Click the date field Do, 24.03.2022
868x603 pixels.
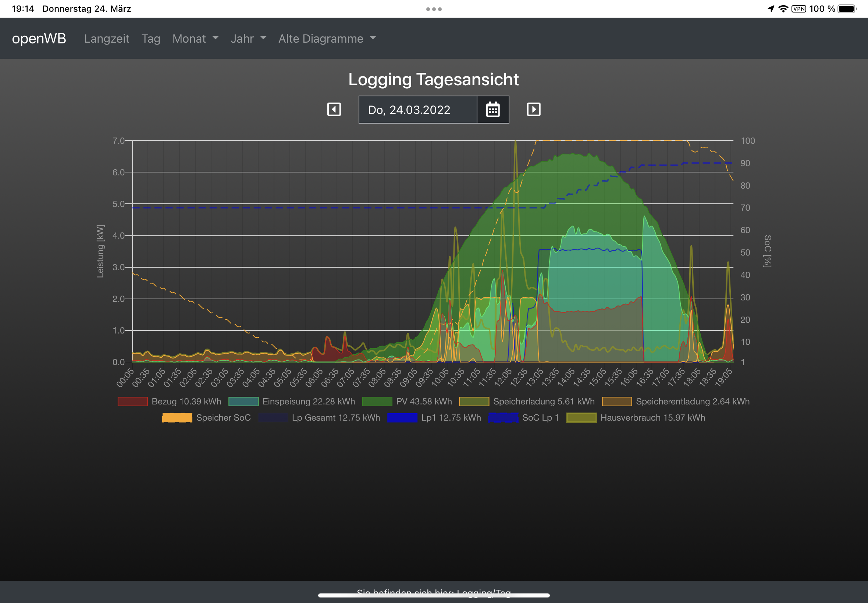pos(417,110)
